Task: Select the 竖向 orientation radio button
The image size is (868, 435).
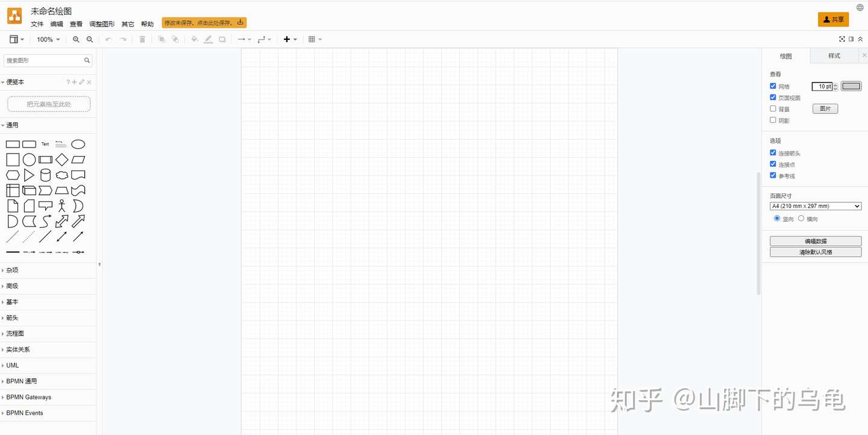Action: (x=777, y=219)
